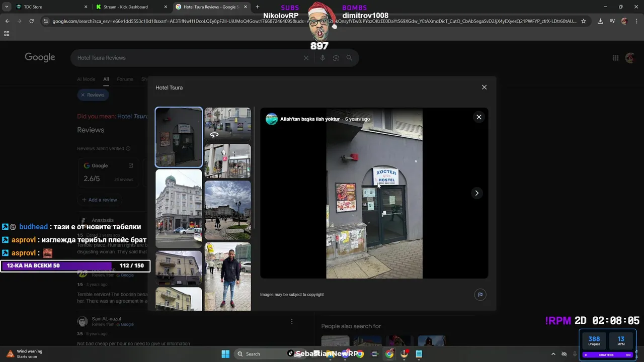
Task: Close the Hotel Tsura photos dialog
Action: [x=484, y=87]
